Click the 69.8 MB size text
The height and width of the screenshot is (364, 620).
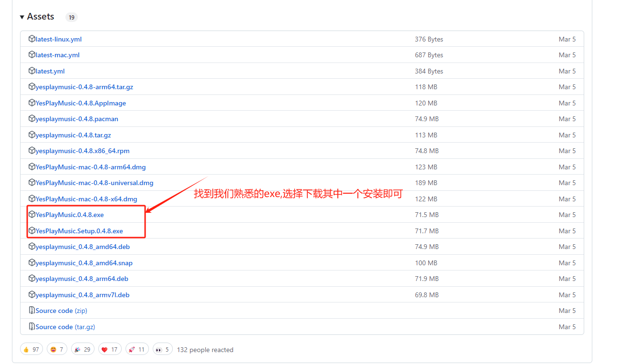tap(427, 295)
